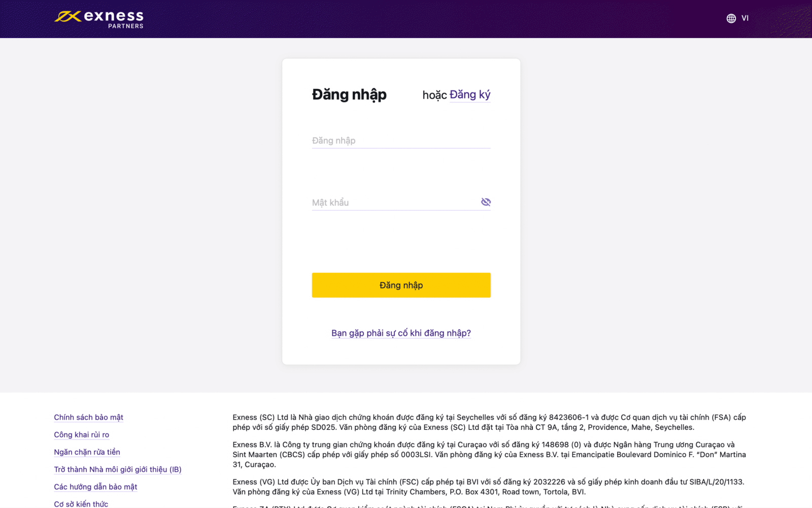Click the yellow Exness logo emblem
Viewport: 812px width, 508px height.
[x=68, y=17]
